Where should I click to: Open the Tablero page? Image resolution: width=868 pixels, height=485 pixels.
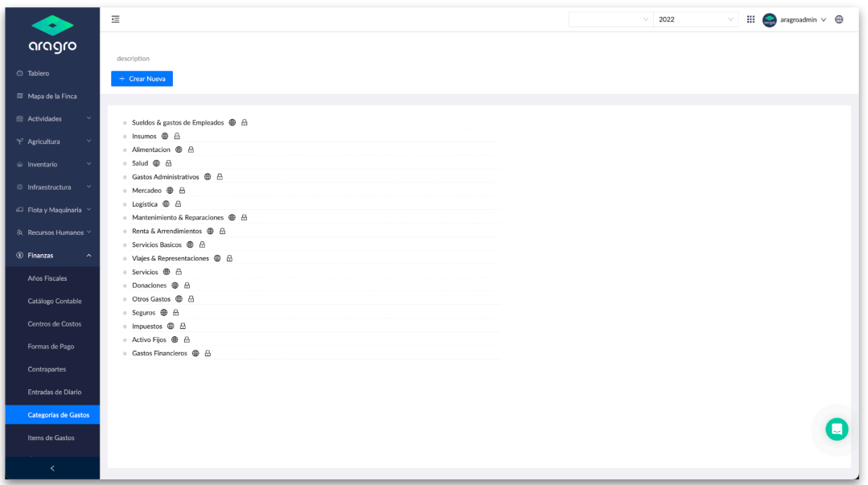[x=52, y=73]
